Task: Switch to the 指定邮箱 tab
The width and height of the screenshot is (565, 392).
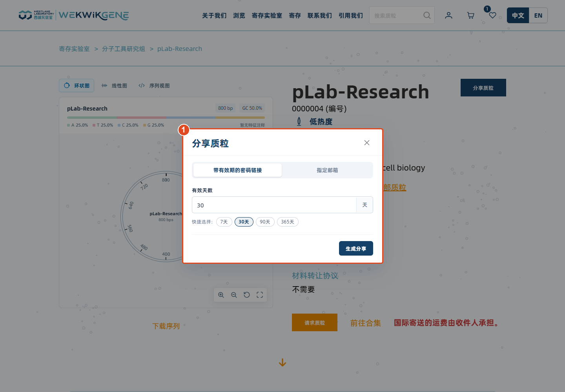Action: click(x=327, y=170)
